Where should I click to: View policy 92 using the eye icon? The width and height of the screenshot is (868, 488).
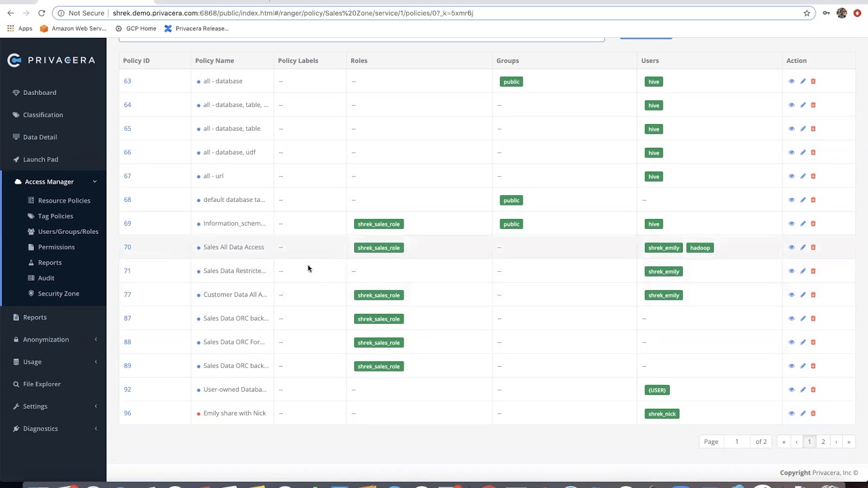(x=791, y=390)
